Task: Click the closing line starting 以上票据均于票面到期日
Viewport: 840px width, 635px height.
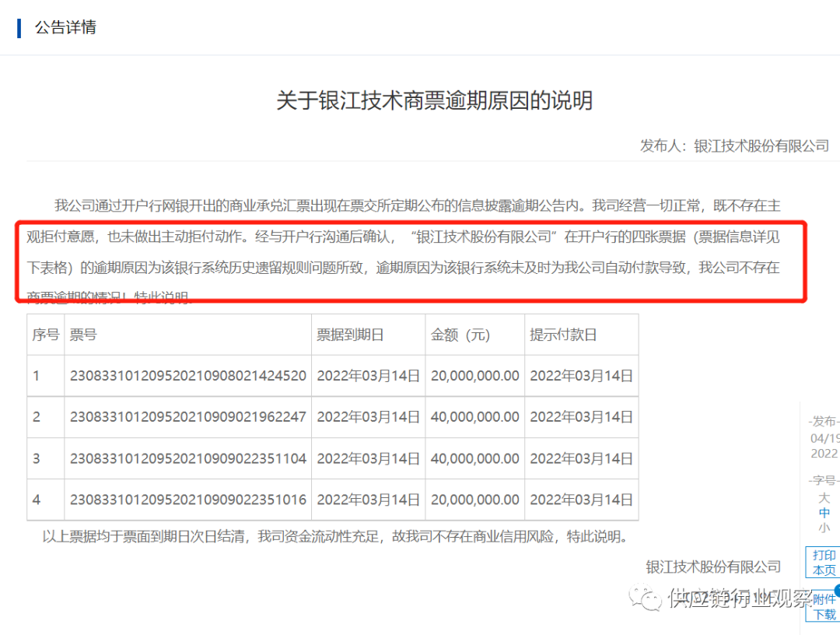Action: click(336, 536)
